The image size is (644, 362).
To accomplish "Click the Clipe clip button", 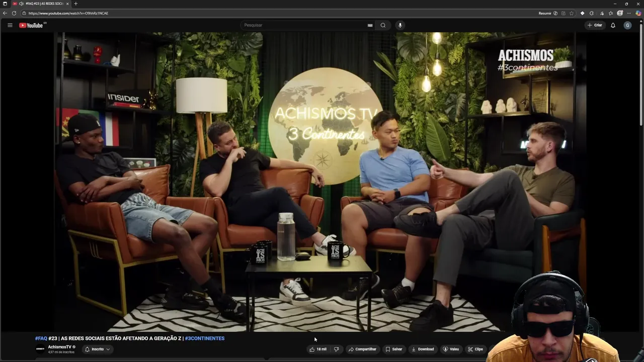I will click(x=475, y=349).
